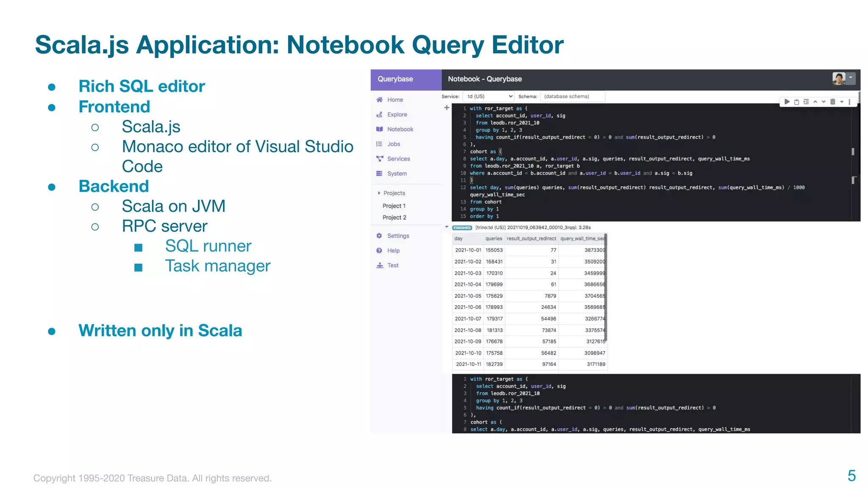Click the Settings gear icon
This screenshot has height=488, width=868.
click(x=379, y=236)
